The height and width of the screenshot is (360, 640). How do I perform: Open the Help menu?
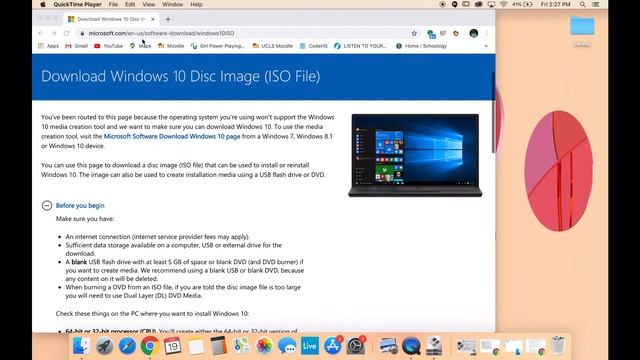point(196,4)
